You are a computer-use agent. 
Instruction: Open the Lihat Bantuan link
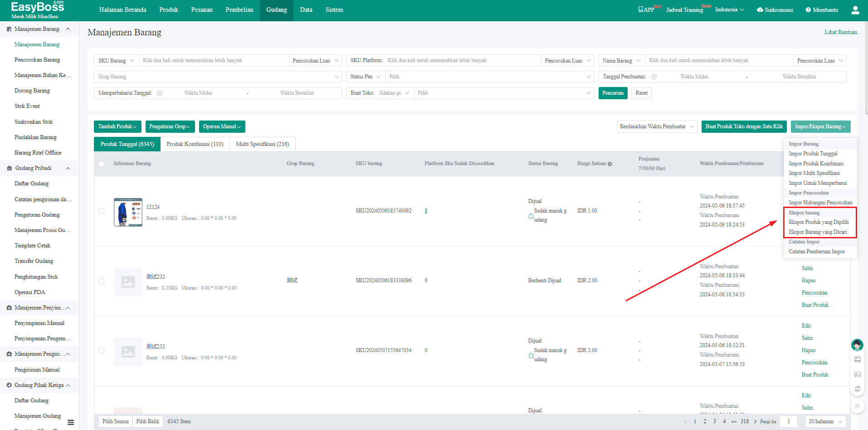pyautogui.click(x=840, y=32)
